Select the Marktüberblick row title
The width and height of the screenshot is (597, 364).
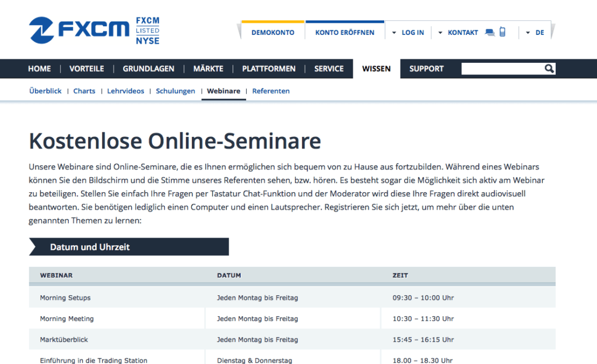click(64, 340)
